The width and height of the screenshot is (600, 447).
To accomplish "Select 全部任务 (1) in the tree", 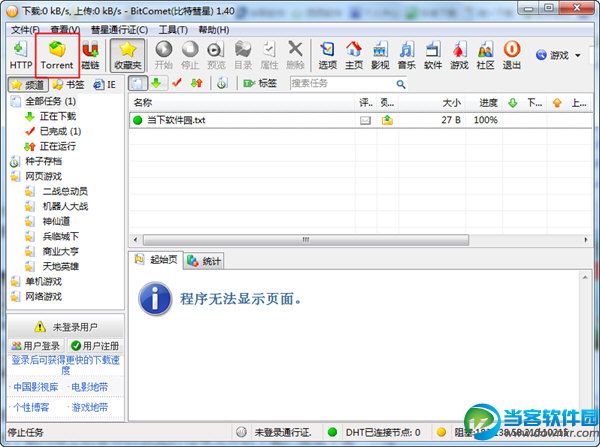I will click(x=50, y=101).
